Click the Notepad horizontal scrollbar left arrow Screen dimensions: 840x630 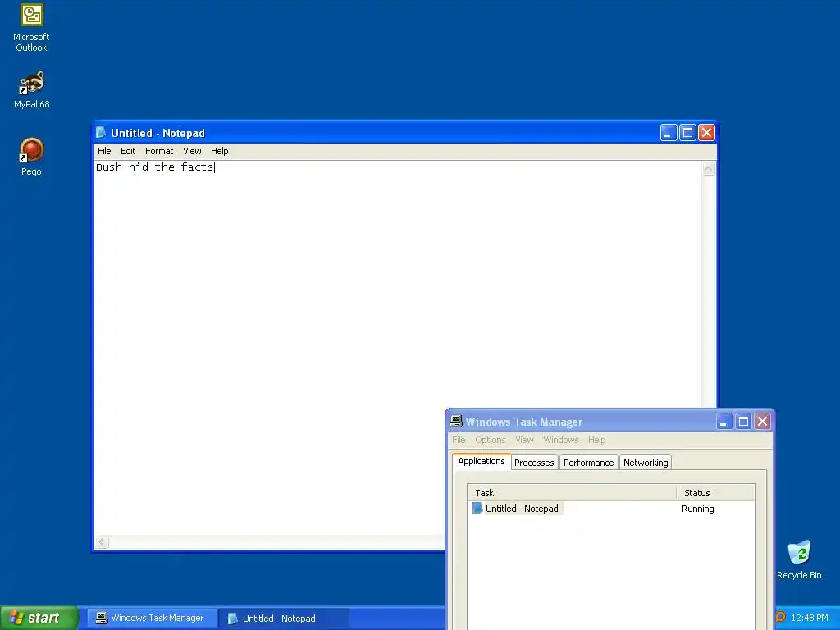(x=102, y=541)
